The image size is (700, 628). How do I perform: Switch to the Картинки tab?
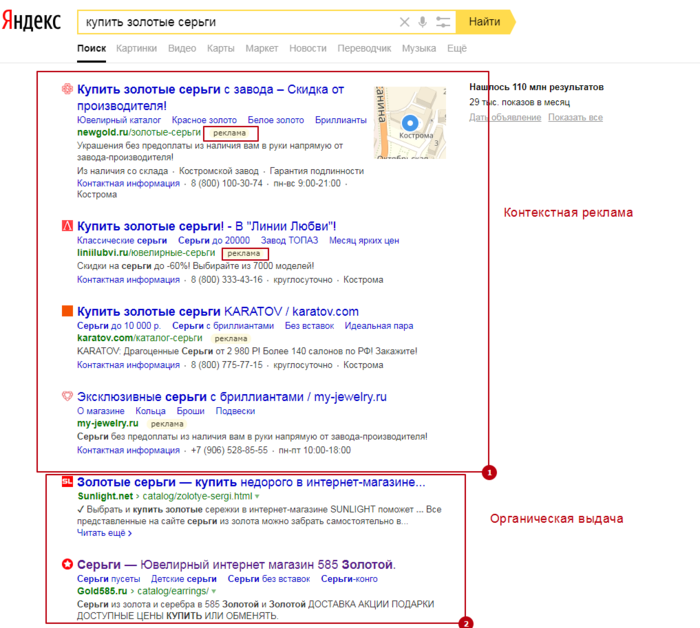click(136, 48)
